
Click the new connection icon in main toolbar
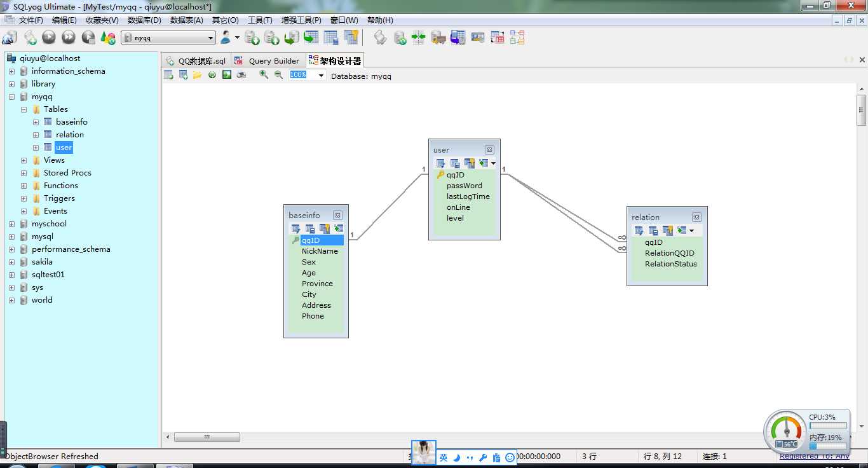(x=9, y=38)
